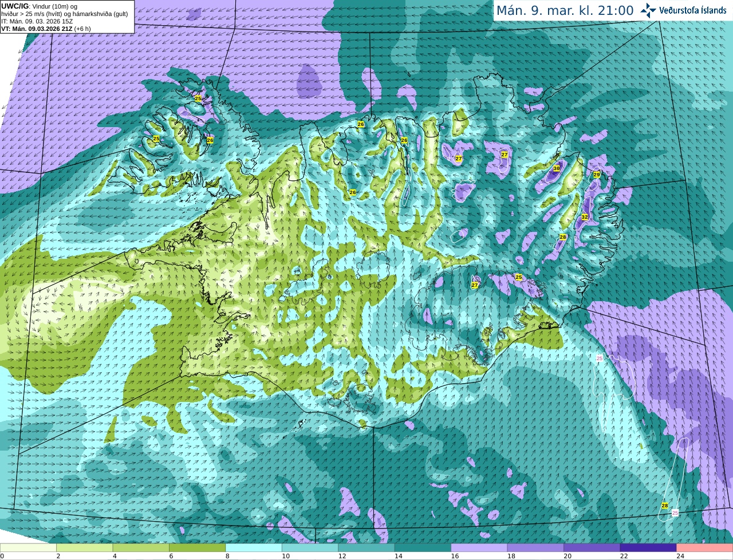Click the scale label 16
Screen dimensions: 733x560
click(455, 556)
